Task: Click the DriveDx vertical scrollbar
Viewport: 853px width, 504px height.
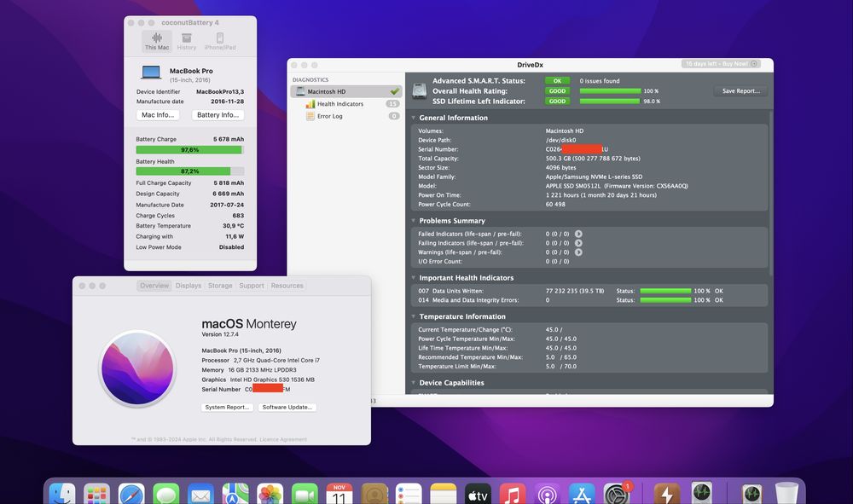Action: (x=770, y=194)
